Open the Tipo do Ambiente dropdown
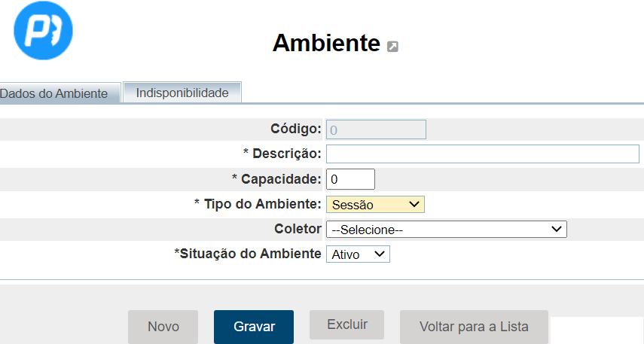Screen dimensions: 644x344 coord(375,204)
